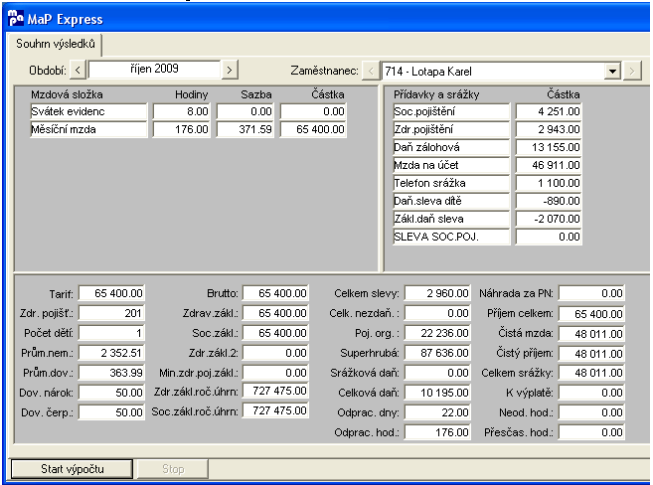The width and height of the screenshot is (653, 485).
Task: Select the Soc.pojištění deduction row
Action: tap(451, 112)
